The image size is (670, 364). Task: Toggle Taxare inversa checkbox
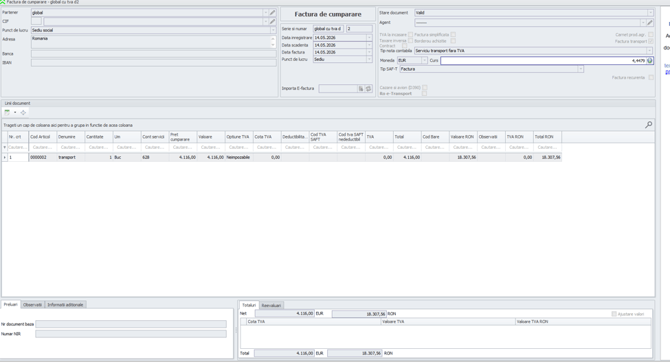click(x=411, y=41)
